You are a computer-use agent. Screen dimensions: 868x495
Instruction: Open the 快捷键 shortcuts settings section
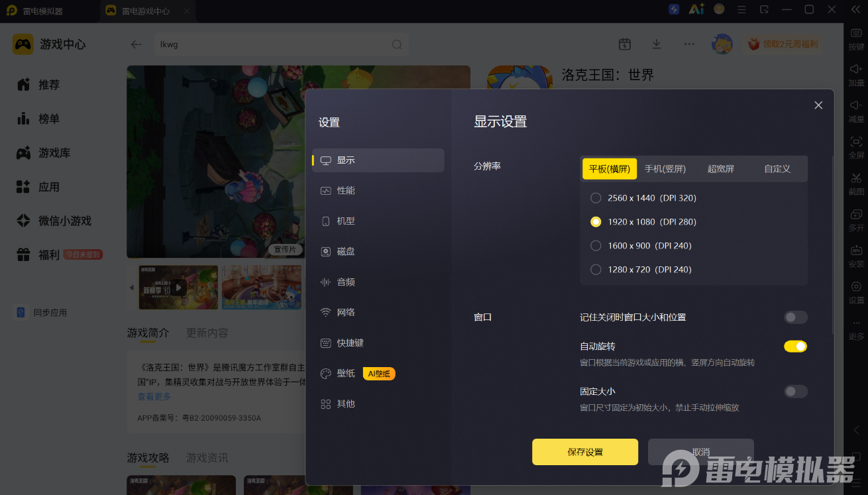click(378, 343)
